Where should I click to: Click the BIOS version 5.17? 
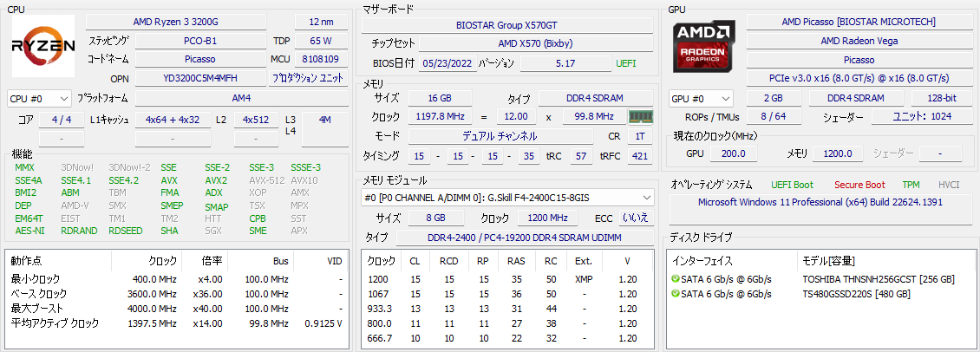[565, 63]
